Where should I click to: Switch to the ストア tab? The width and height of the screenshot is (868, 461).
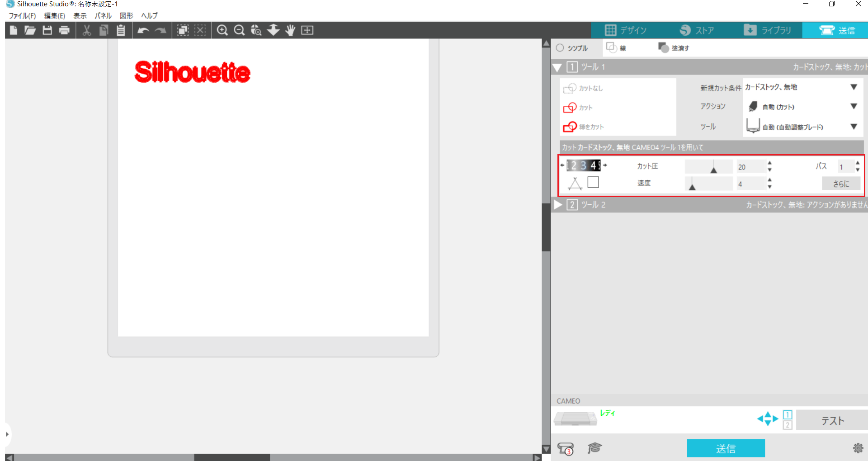(x=697, y=30)
